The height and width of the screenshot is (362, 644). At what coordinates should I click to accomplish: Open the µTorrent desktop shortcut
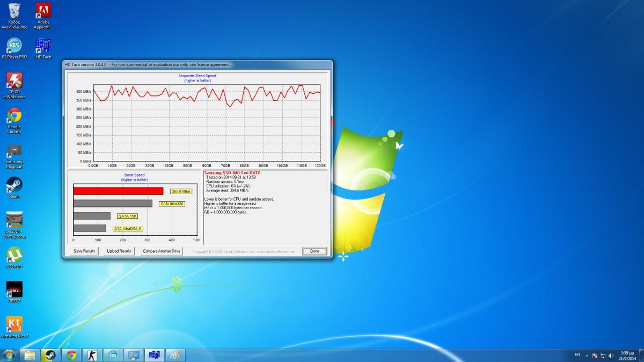[x=14, y=257]
